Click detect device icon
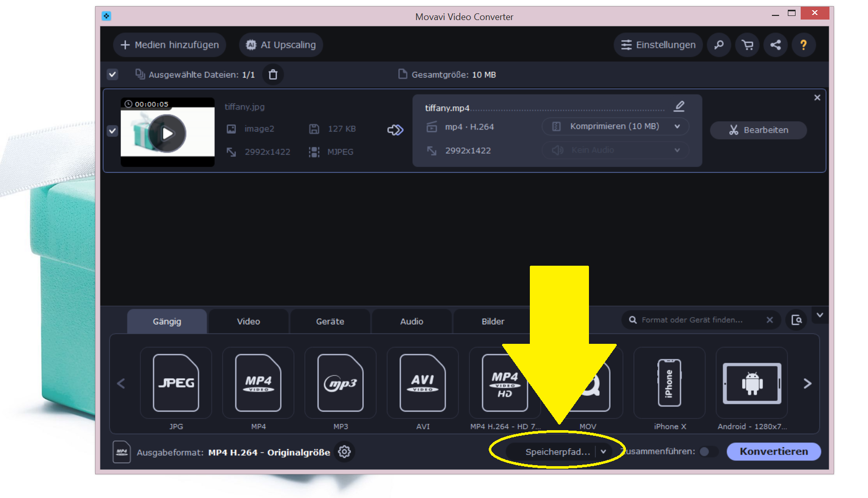The image size is (868, 498). click(x=797, y=320)
